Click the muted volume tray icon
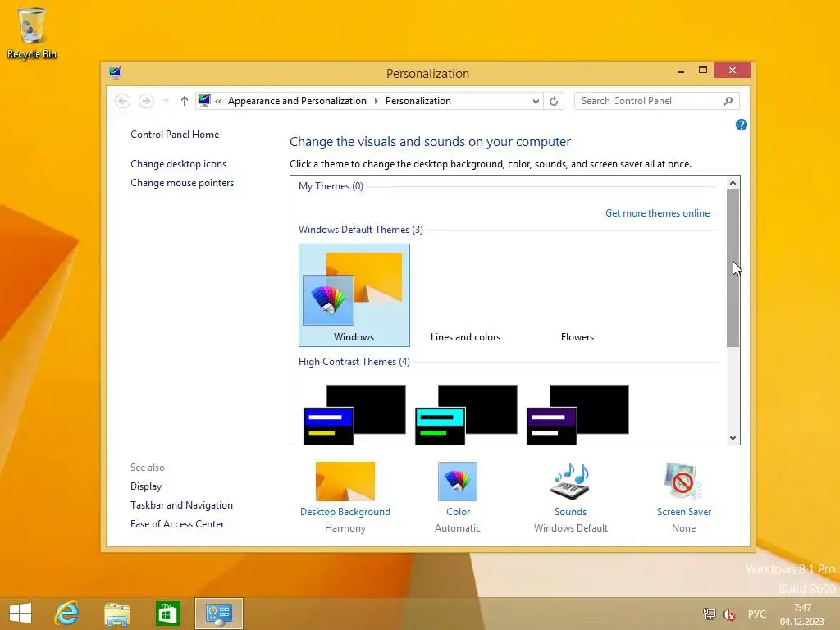 (x=729, y=614)
